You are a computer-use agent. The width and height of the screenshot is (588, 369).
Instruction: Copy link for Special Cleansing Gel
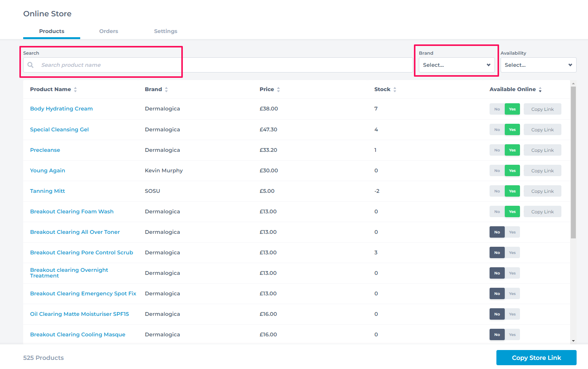tap(542, 130)
